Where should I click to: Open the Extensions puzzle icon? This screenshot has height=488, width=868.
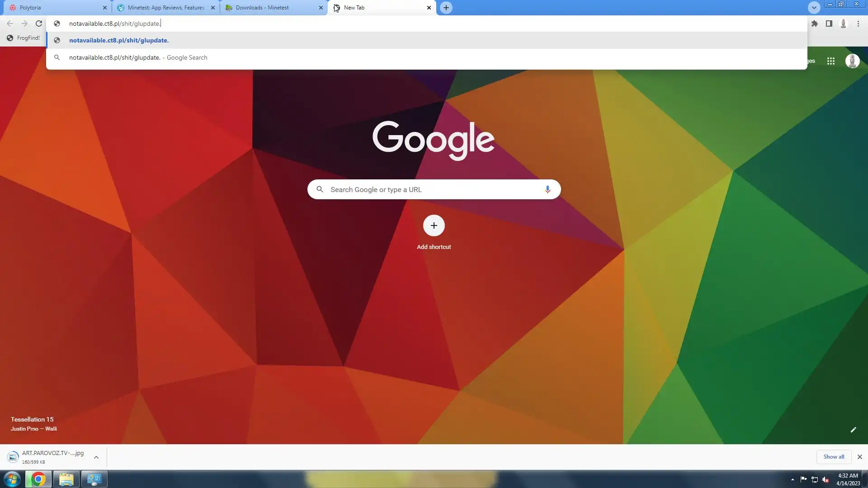(x=815, y=23)
